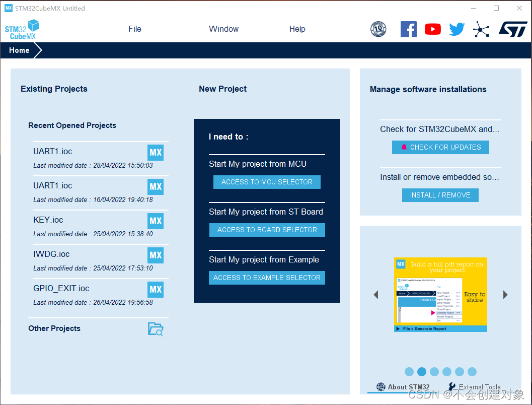The width and height of the screenshot is (532, 405).
Task: Switch to the About STM32 tab
Action: coord(403,387)
